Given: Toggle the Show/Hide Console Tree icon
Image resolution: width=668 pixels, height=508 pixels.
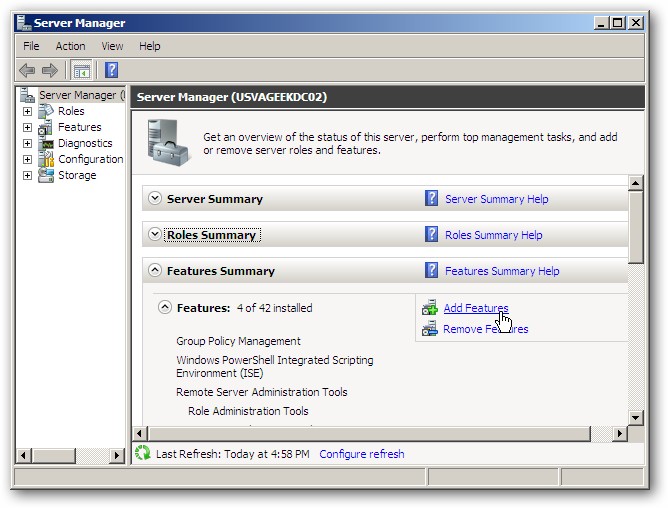Looking at the screenshot, I should [x=81, y=70].
